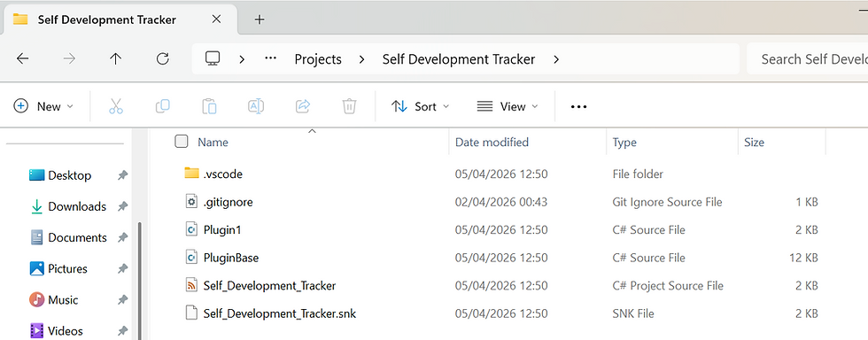The width and height of the screenshot is (868, 340).
Task: Show hidden breadcrumb path via ellipsis
Action: (x=270, y=58)
